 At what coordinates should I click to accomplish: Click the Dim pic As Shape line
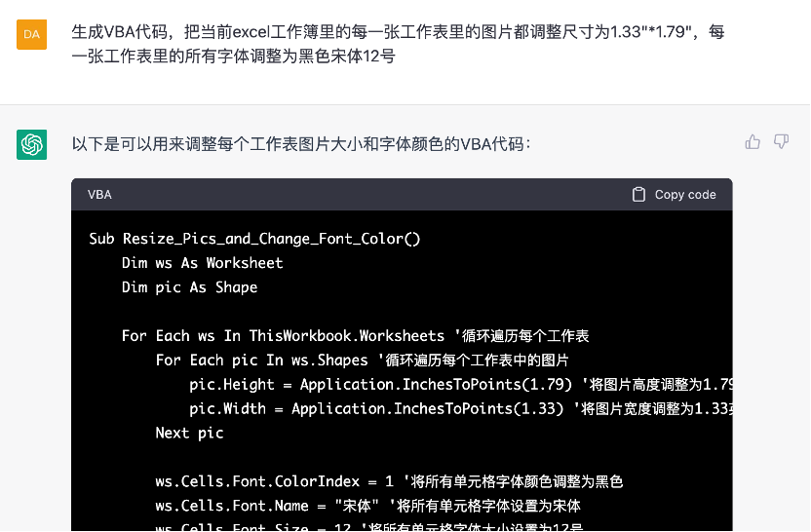(189, 286)
